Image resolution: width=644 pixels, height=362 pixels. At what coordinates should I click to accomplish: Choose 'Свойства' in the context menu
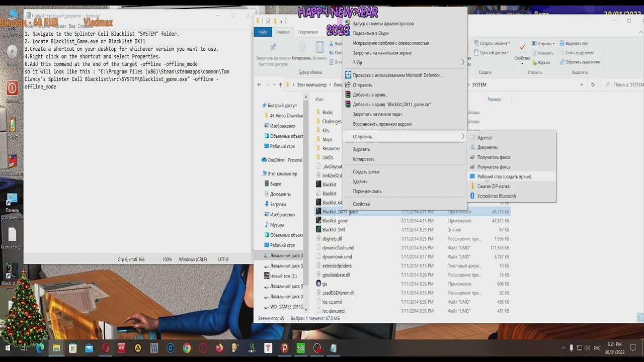361,204
